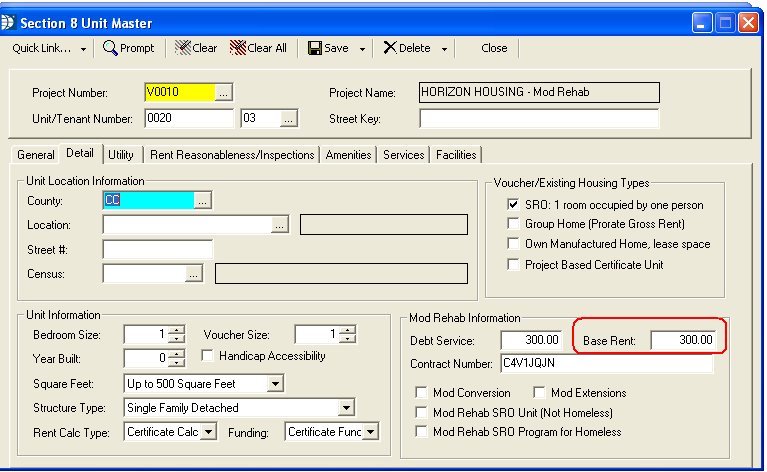This screenshot has width=767, height=472.
Task: Decrease Year Built with down arrow
Action: tap(177, 362)
